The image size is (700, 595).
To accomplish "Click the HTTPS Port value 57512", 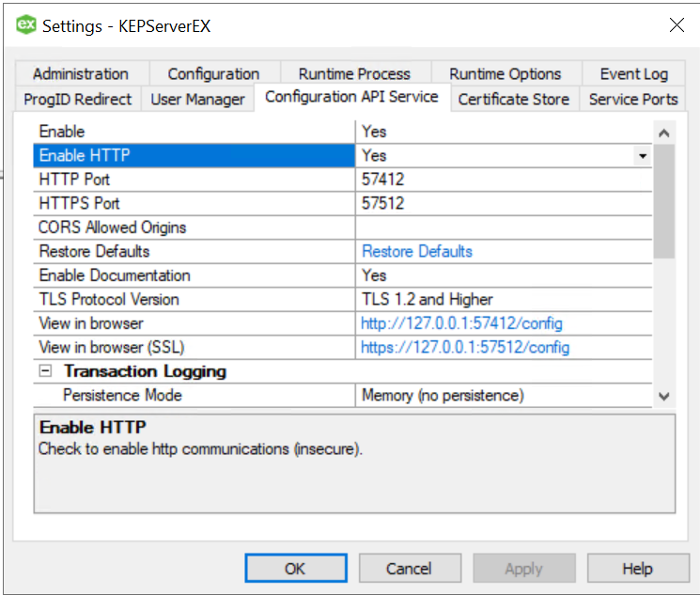I will [382, 204].
